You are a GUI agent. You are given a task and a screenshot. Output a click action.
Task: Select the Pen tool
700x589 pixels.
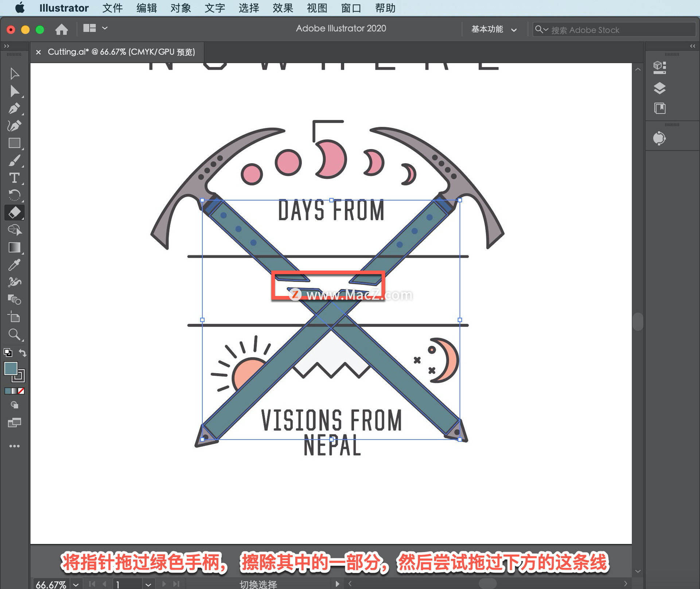pyautogui.click(x=14, y=108)
